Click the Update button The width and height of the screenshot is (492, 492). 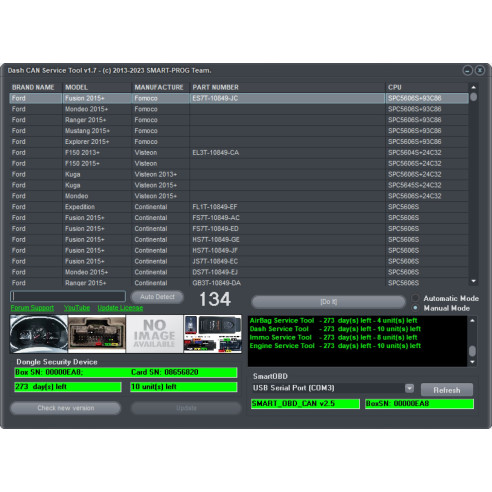pos(186,408)
